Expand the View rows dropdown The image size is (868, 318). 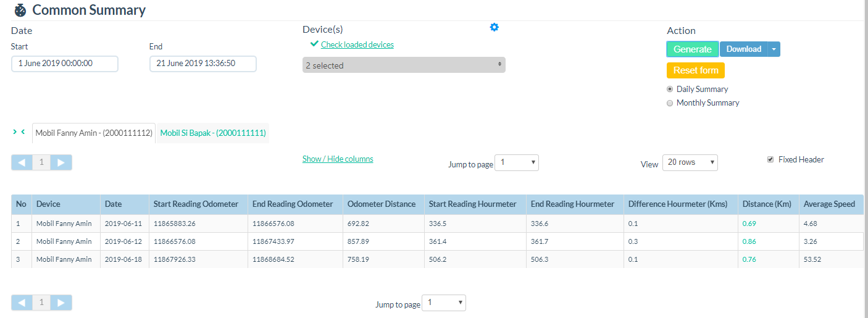690,162
